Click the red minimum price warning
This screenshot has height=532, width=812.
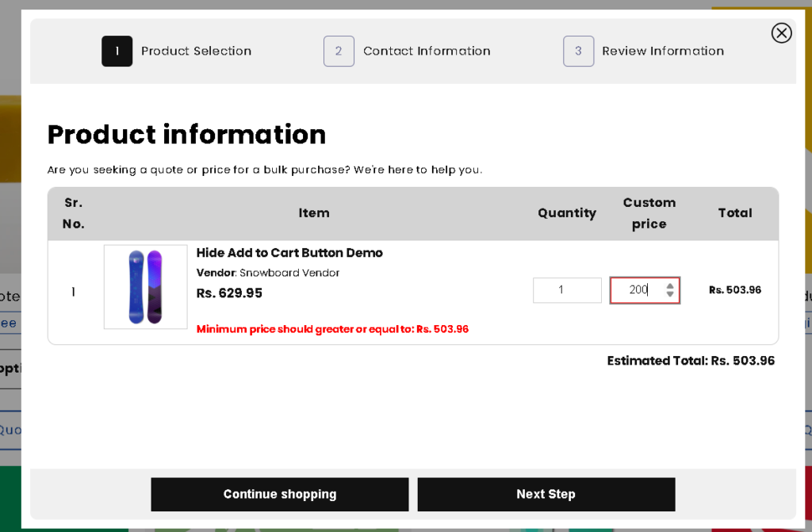click(332, 329)
